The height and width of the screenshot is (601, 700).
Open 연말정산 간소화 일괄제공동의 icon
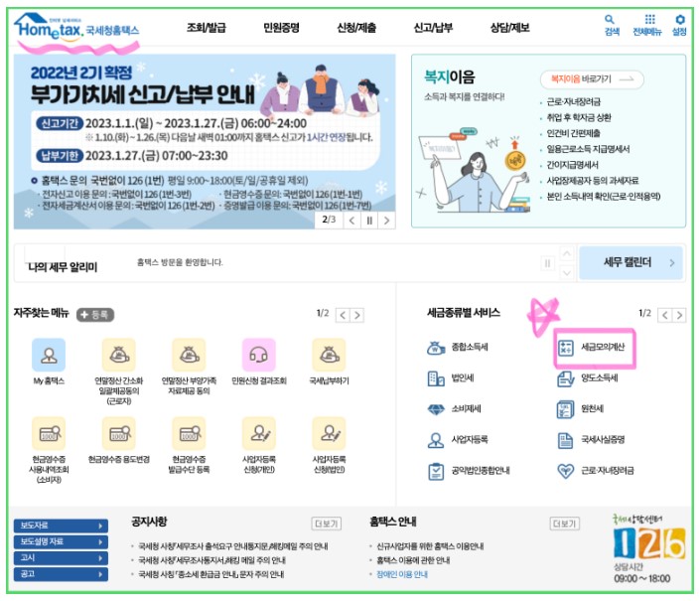pyautogui.click(x=119, y=355)
